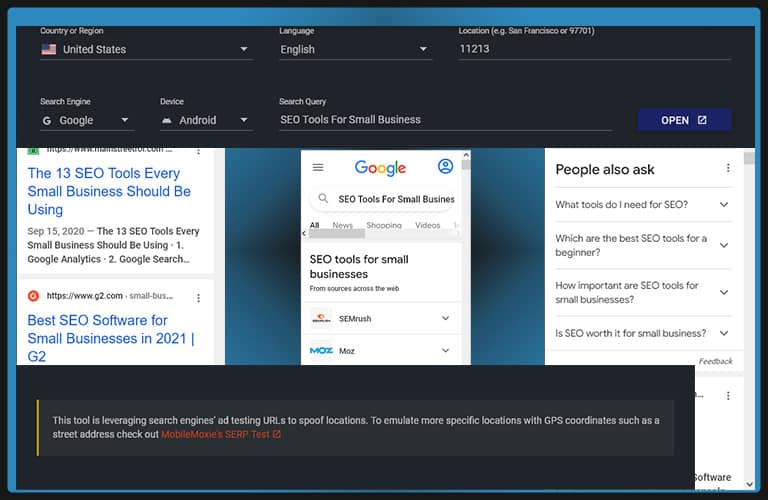Click the "People also ask" heading
Image resolution: width=768 pixels, height=500 pixels.
pos(605,169)
